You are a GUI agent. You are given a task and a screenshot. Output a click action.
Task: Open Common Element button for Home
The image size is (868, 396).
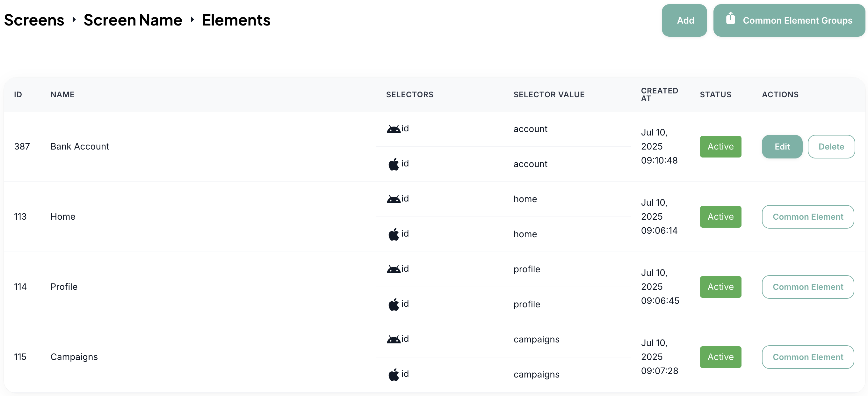point(807,217)
